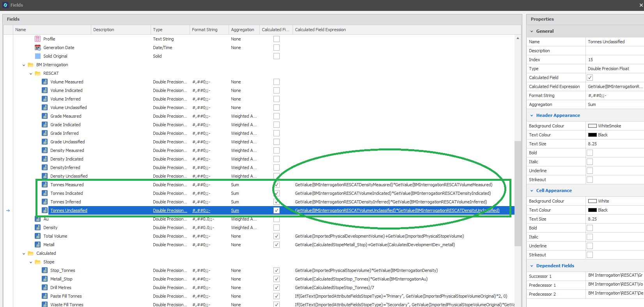Click the Generation Date calendar icon

coord(38,48)
